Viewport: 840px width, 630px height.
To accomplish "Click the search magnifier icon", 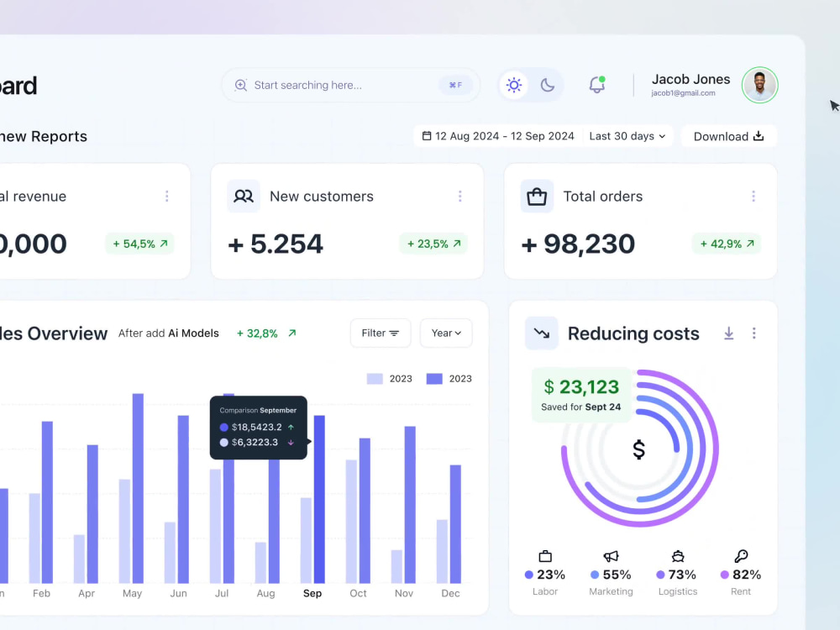I will pos(241,85).
